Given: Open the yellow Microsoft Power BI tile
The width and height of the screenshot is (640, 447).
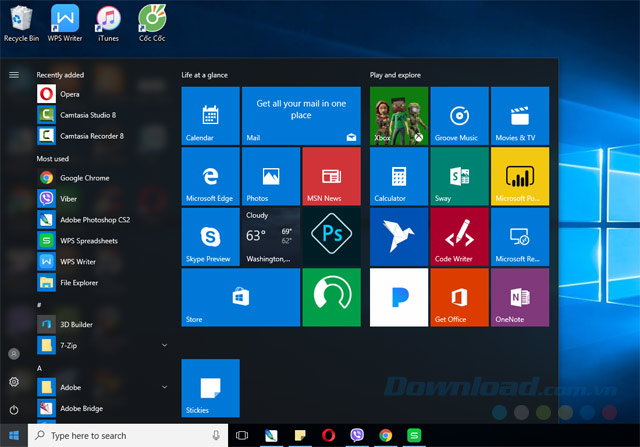Looking at the screenshot, I should point(520,176).
